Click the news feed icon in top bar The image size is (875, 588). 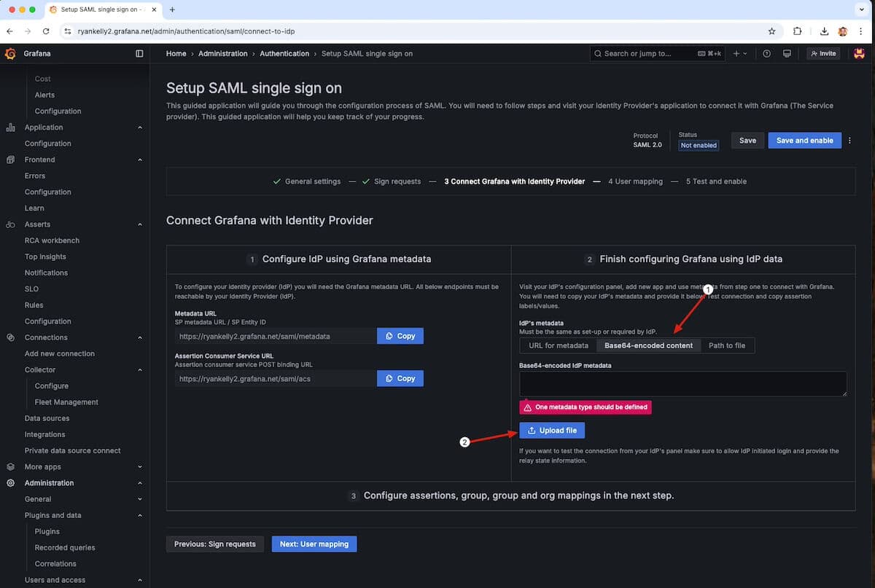pyautogui.click(x=787, y=53)
